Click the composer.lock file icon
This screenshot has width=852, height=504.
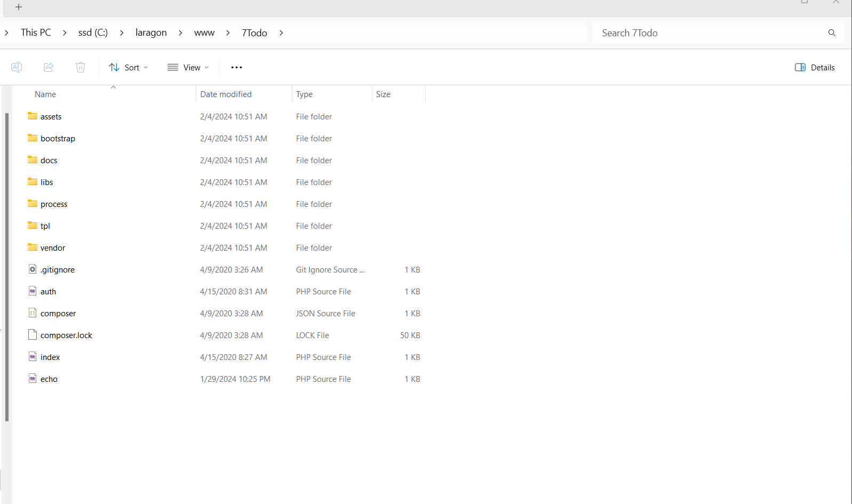click(x=33, y=335)
